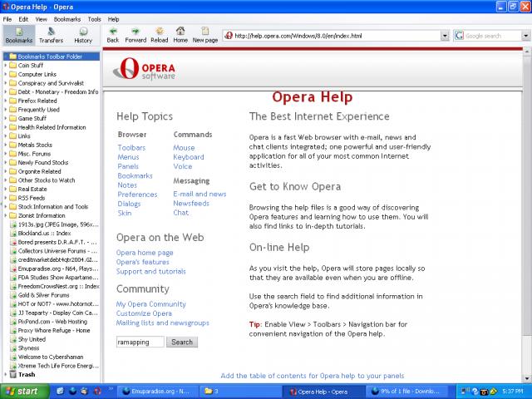Click the Windows Start button
This screenshot has width=532, height=399.
tap(24, 392)
